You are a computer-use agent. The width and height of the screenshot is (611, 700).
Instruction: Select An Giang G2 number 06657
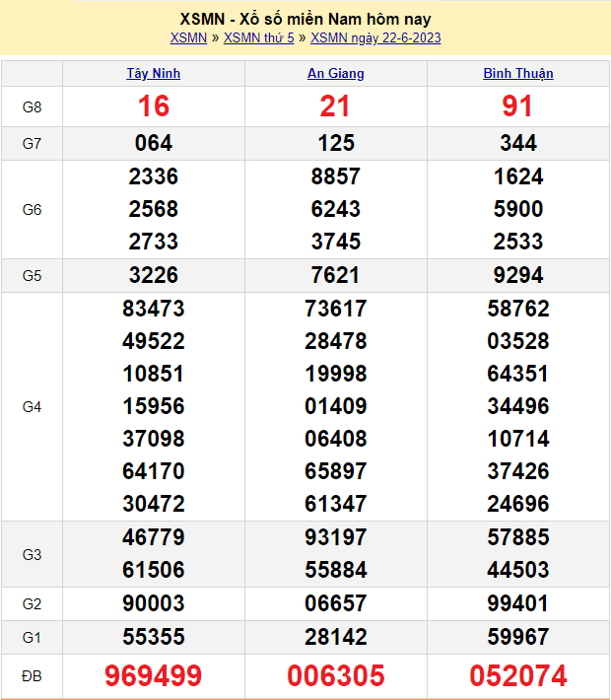pyautogui.click(x=336, y=603)
